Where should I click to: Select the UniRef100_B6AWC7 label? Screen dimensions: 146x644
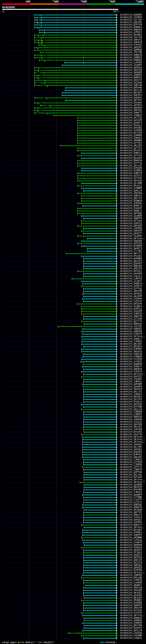pyautogui.click(x=131, y=585)
